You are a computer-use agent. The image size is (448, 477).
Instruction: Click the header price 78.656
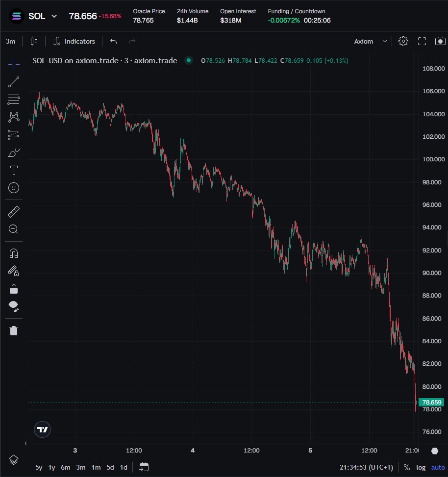[x=83, y=16]
